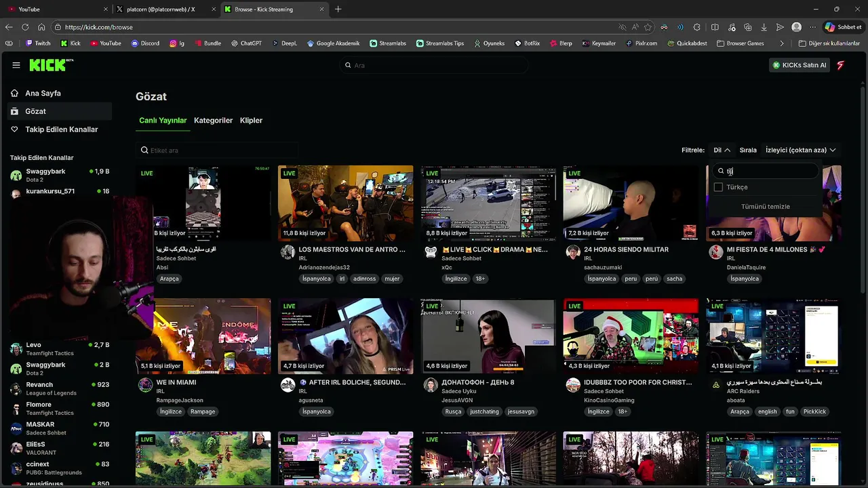The width and height of the screenshot is (868, 488).
Task: Open the Discord bookmark
Action: tap(145, 43)
